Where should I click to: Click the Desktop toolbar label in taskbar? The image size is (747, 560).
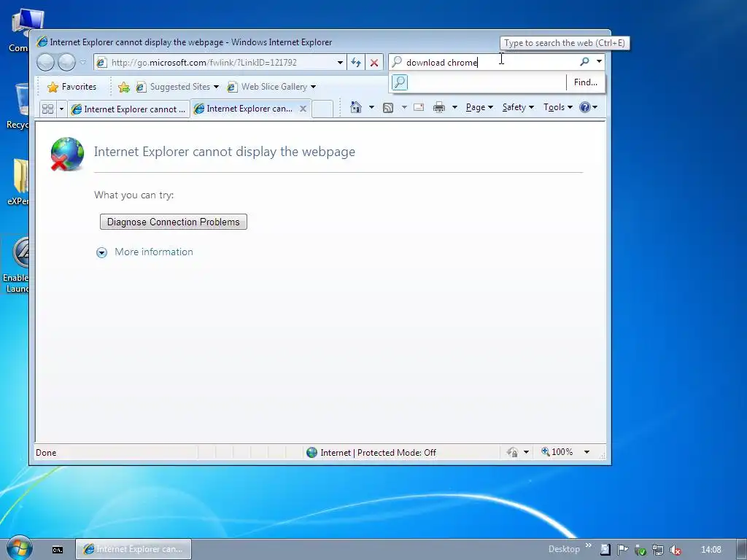pyautogui.click(x=564, y=549)
